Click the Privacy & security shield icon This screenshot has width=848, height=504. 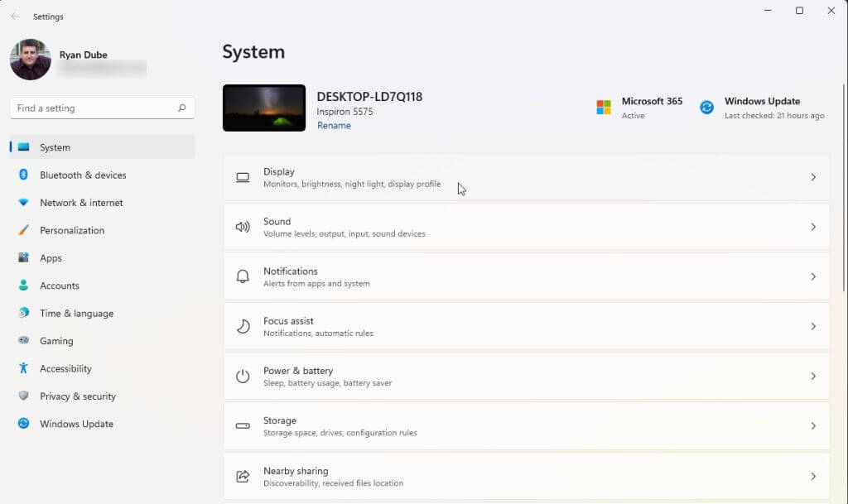coord(23,396)
